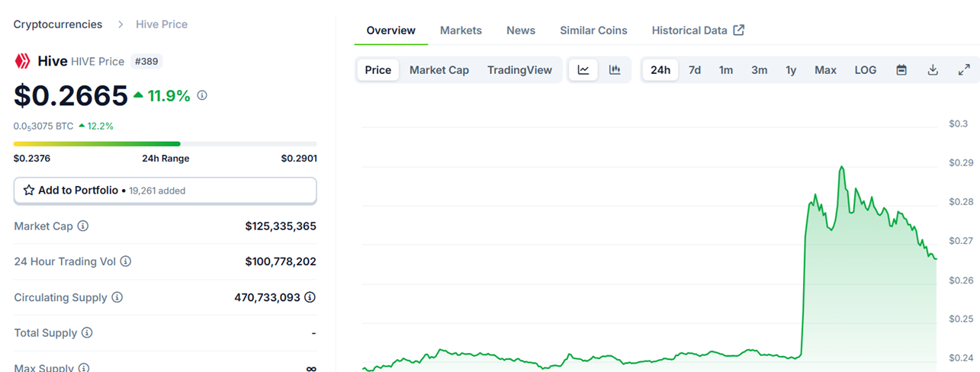Open the Markets tab
This screenshot has width=980, height=372.
tap(461, 30)
